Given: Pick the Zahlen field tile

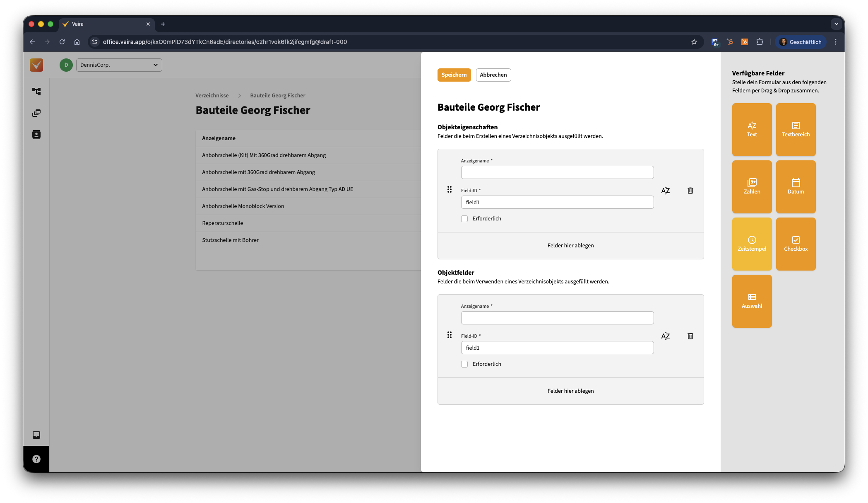Looking at the screenshot, I should coord(752,187).
